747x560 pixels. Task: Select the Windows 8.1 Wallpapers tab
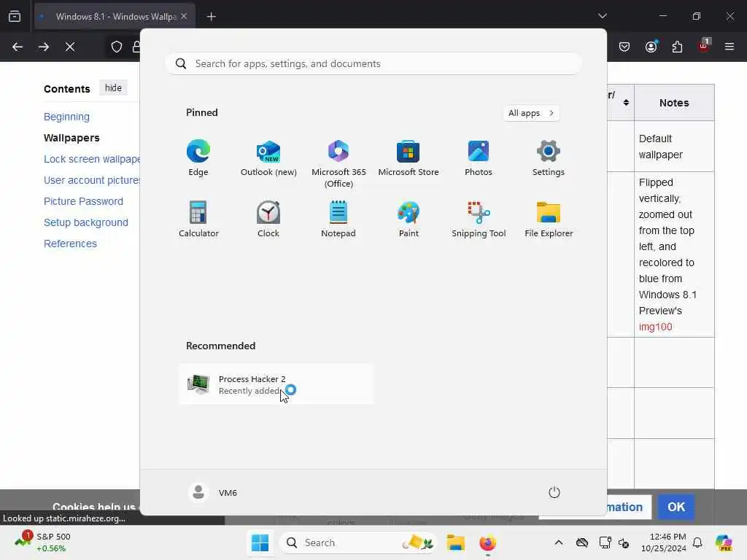click(115, 17)
